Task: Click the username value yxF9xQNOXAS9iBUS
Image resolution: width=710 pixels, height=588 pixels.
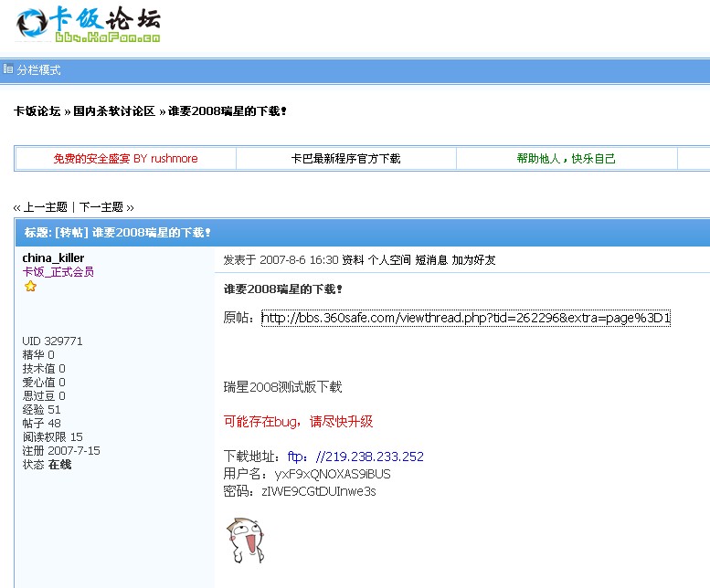Action: pyautogui.click(x=333, y=474)
